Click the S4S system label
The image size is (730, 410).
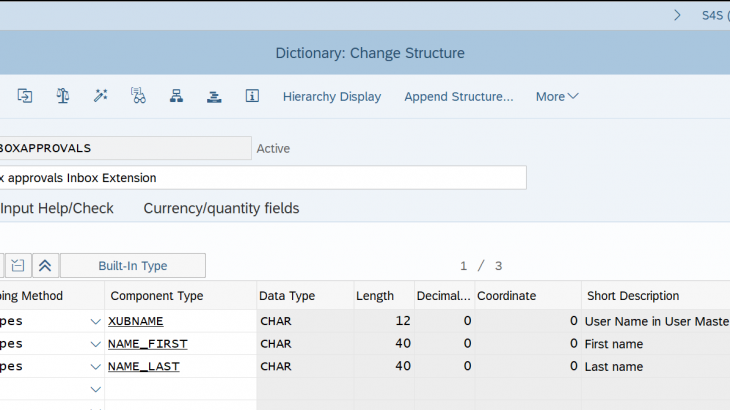click(x=715, y=15)
